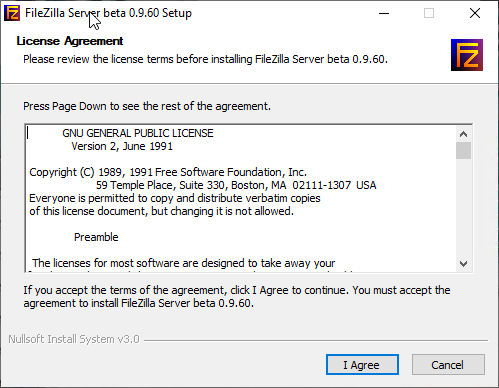Screen dimensions: 499x388
Task: Click the Nullsoft Install System v3.0 label
Action: [x=74, y=339]
